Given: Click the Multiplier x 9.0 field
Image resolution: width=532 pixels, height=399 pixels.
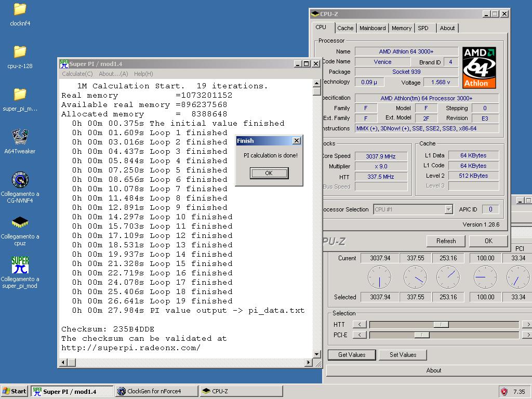Looking at the screenshot, I should (381, 166).
